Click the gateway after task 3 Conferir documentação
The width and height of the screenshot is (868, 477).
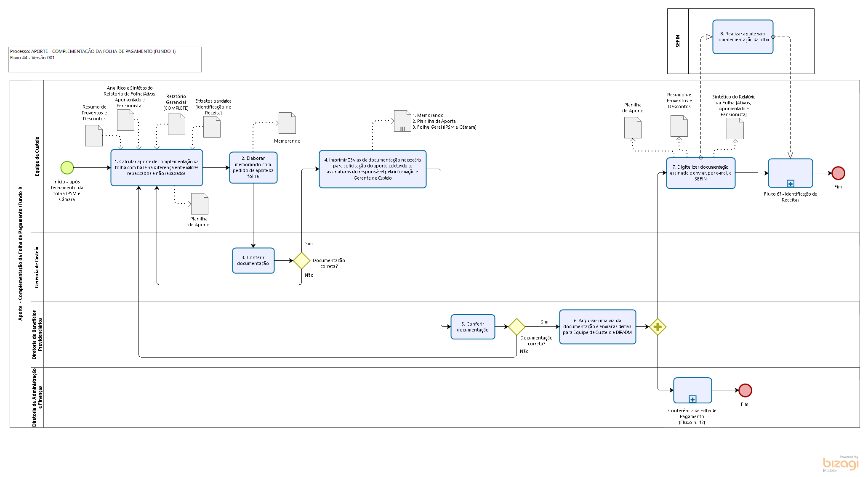point(301,261)
